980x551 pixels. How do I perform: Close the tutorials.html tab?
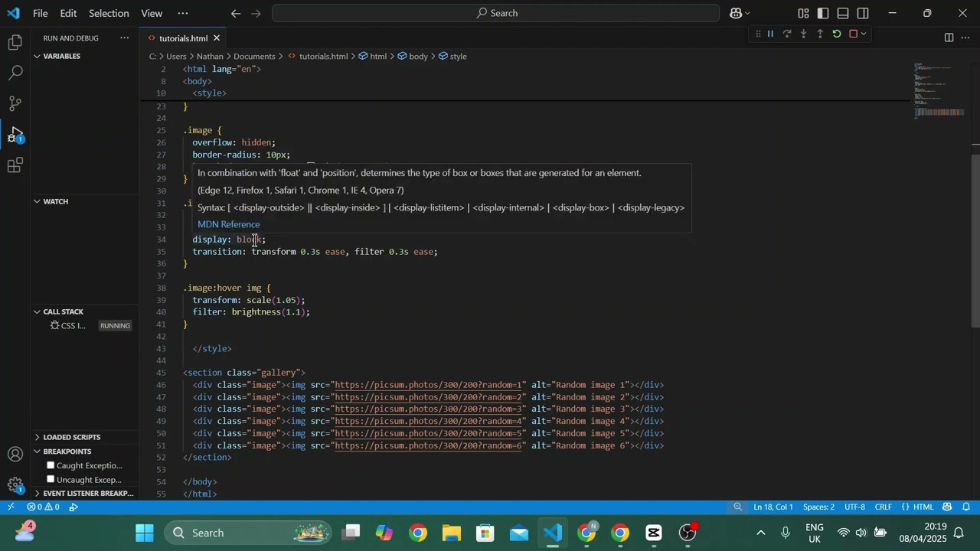(217, 38)
